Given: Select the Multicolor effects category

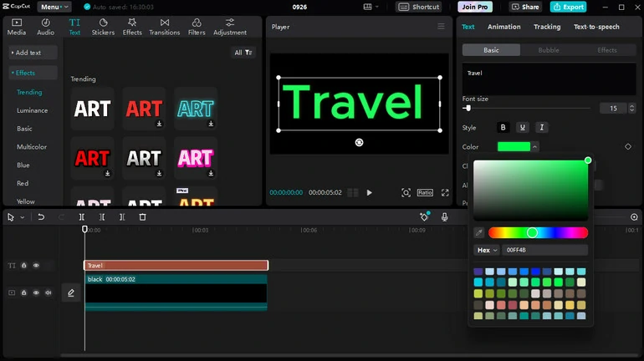Looking at the screenshot, I should (x=32, y=147).
